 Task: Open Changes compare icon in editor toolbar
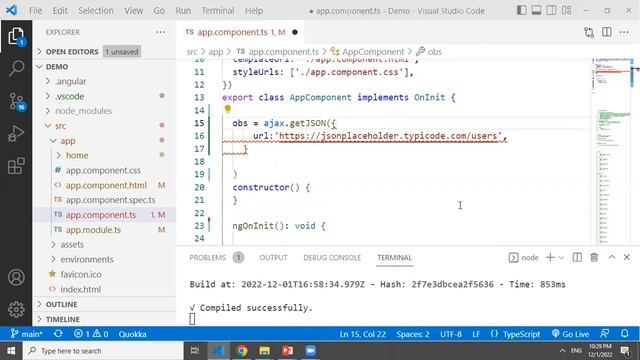click(x=589, y=32)
